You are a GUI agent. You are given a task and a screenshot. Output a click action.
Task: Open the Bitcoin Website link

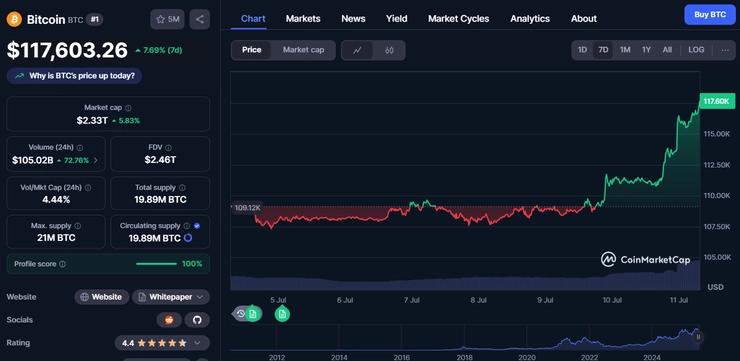pos(101,297)
